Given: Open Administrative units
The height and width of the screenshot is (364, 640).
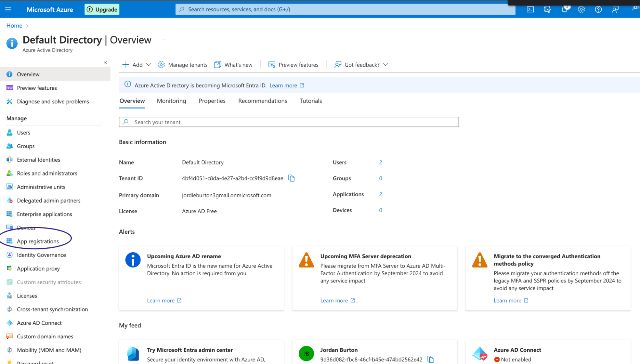Looking at the screenshot, I should pos(41,187).
